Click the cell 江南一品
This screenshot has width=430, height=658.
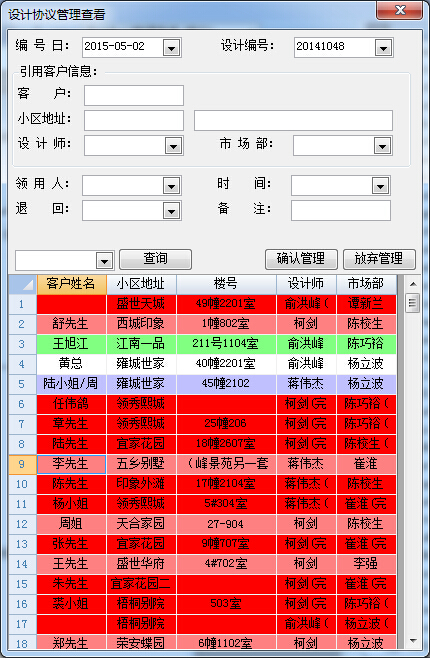point(141,344)
